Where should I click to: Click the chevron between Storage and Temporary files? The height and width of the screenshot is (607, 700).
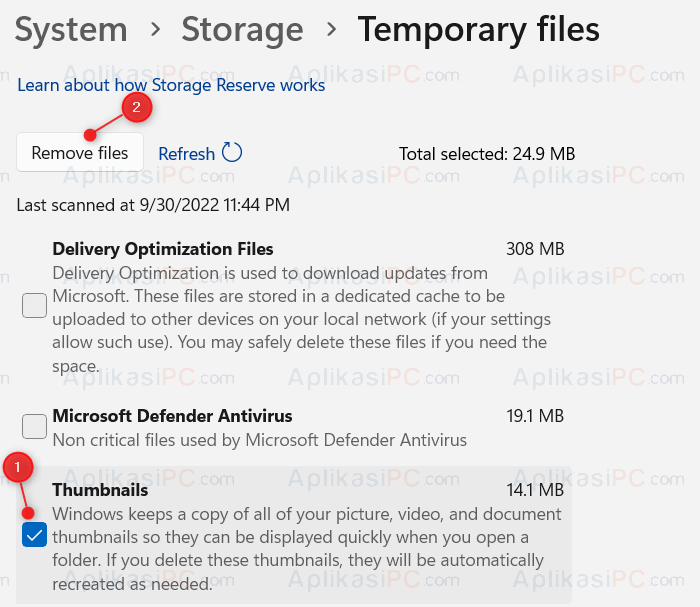[x=331, y=29]
